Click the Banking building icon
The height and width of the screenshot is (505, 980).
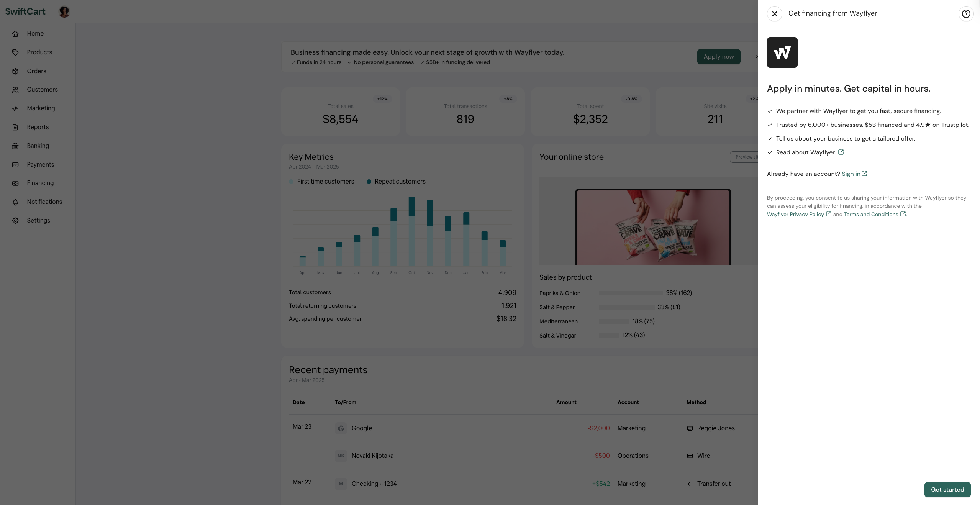15,146
